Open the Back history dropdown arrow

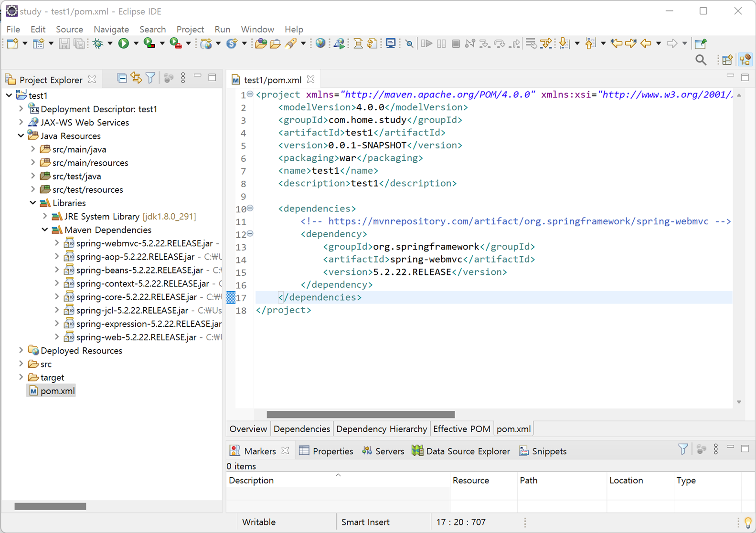[658, 43]
